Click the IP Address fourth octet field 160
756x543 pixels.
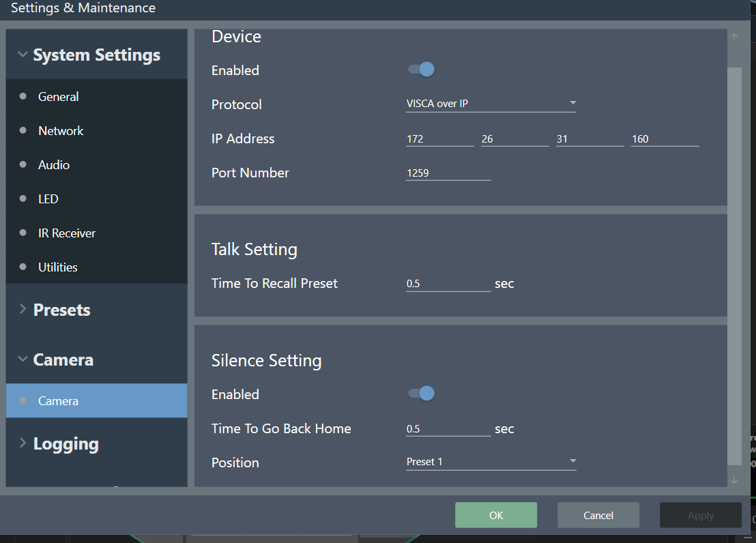pos(665,139)
